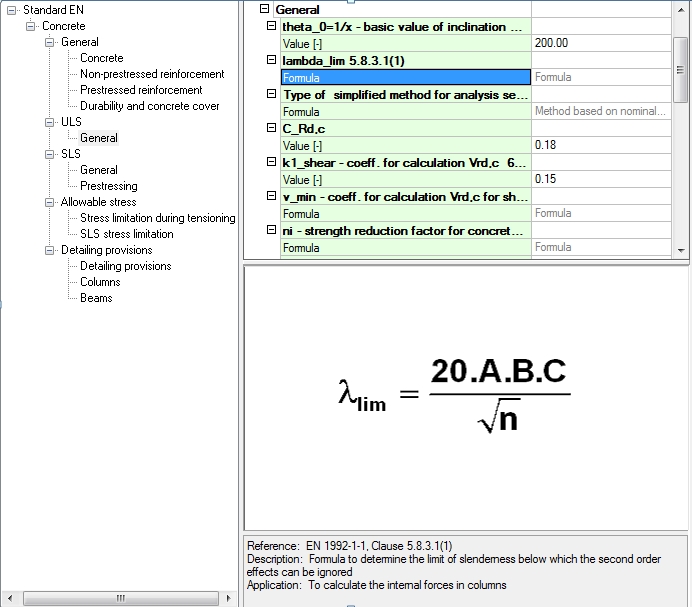Click the C_Rd,c property header
Screen dimensions: 692x607
click(x=304, y=129)
